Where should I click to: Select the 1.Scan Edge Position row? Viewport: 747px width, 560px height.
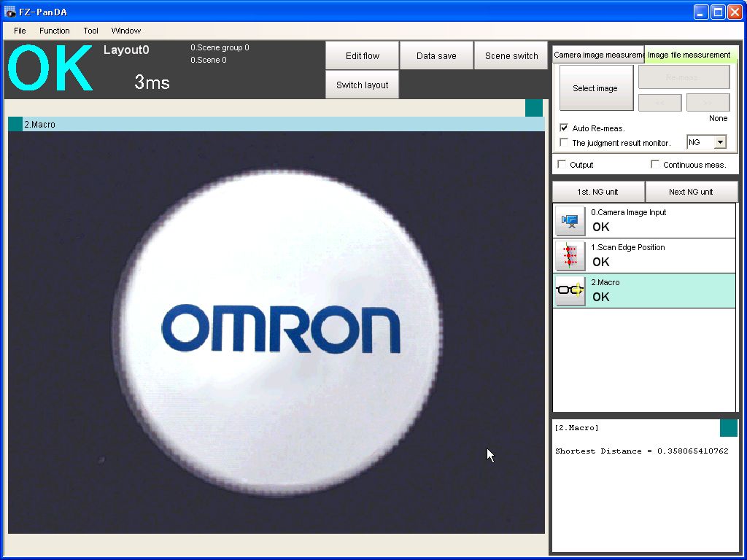[x=644, y=256]
